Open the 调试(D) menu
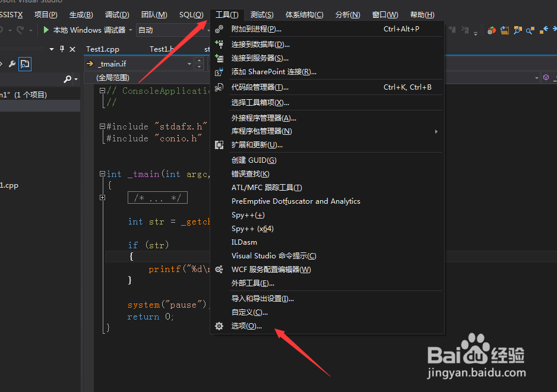Screen dimensions: 557x392 (x=117, y=15)
